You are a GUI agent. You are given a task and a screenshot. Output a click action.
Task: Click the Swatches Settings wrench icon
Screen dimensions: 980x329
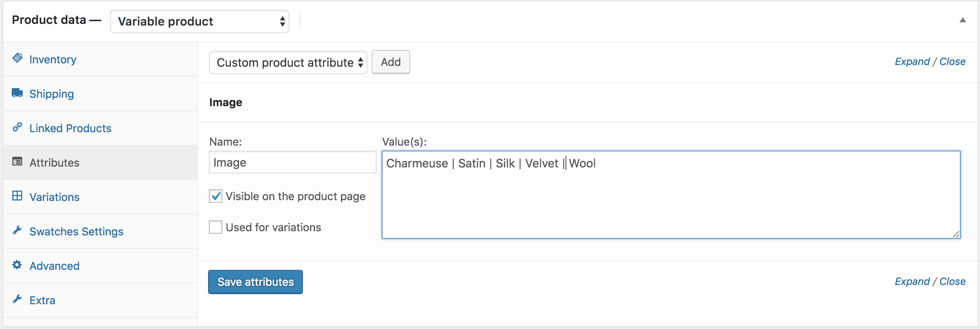(x=17, y=231)
